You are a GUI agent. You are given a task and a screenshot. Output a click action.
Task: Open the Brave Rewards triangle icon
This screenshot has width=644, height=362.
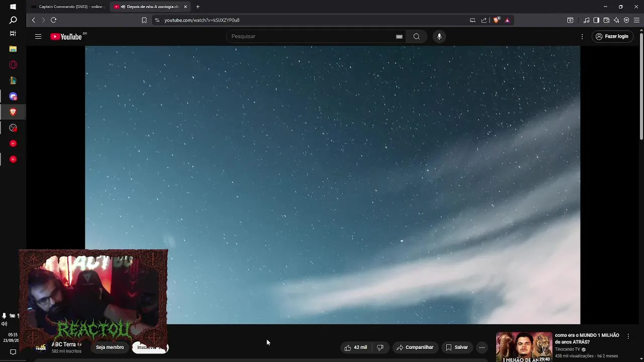click(507, 20)
